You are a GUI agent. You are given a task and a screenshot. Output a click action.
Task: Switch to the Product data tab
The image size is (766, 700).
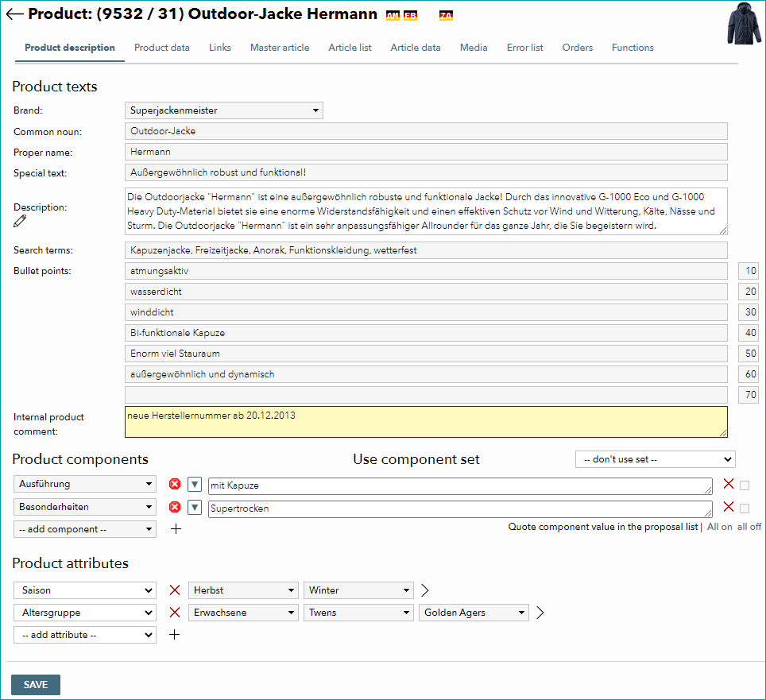[161, 48]
